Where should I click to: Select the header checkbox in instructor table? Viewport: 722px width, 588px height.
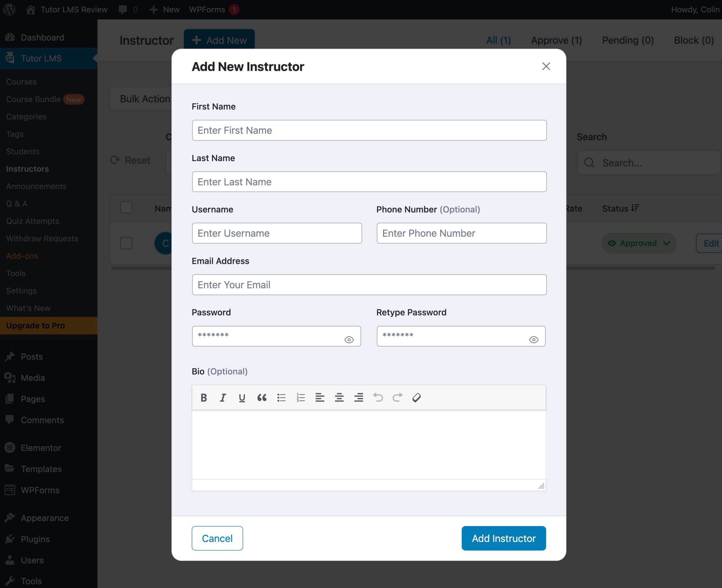[126, 207]
